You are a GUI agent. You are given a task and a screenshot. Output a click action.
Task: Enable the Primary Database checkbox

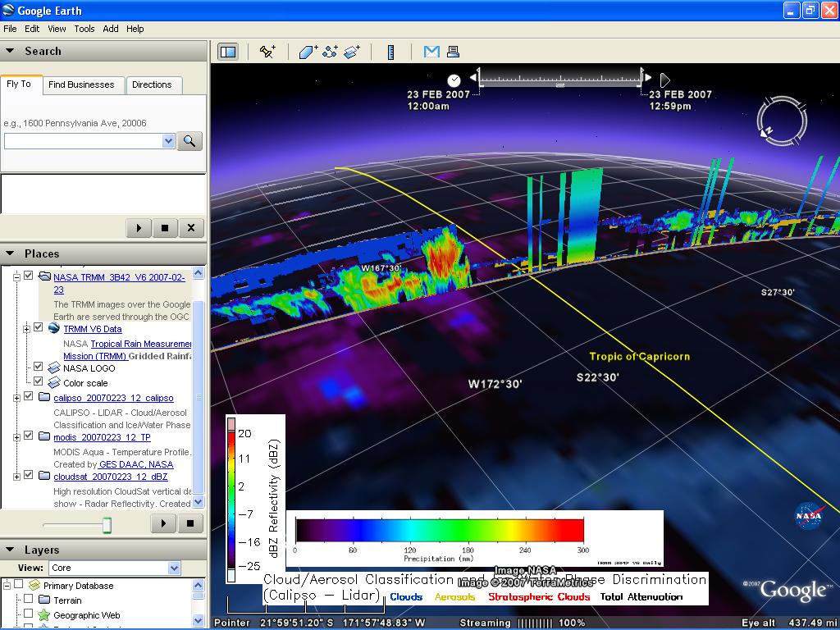point(19,584)
